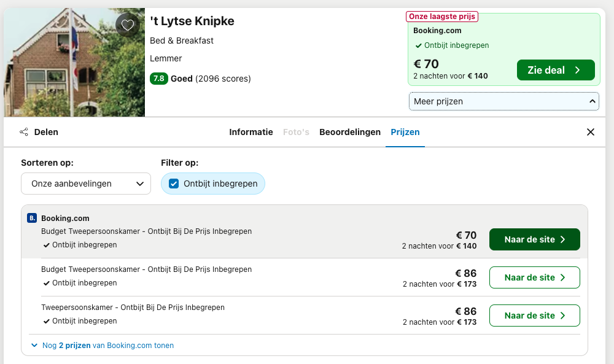This screenshot has height=364, width=614.
Task: Close the details panel with X
Action: (591, 132)
